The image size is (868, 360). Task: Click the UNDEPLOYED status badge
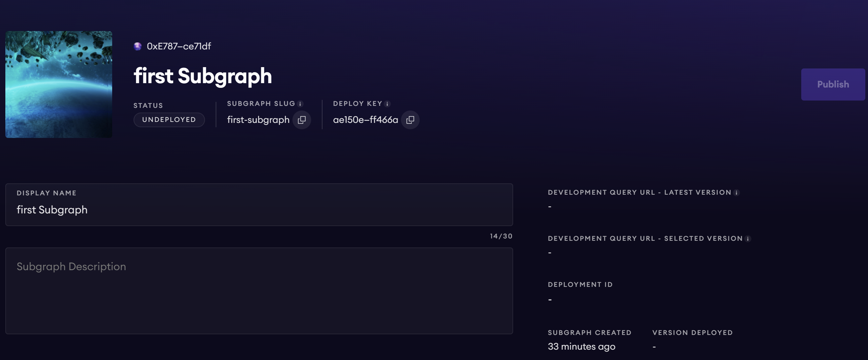point(169,120)
